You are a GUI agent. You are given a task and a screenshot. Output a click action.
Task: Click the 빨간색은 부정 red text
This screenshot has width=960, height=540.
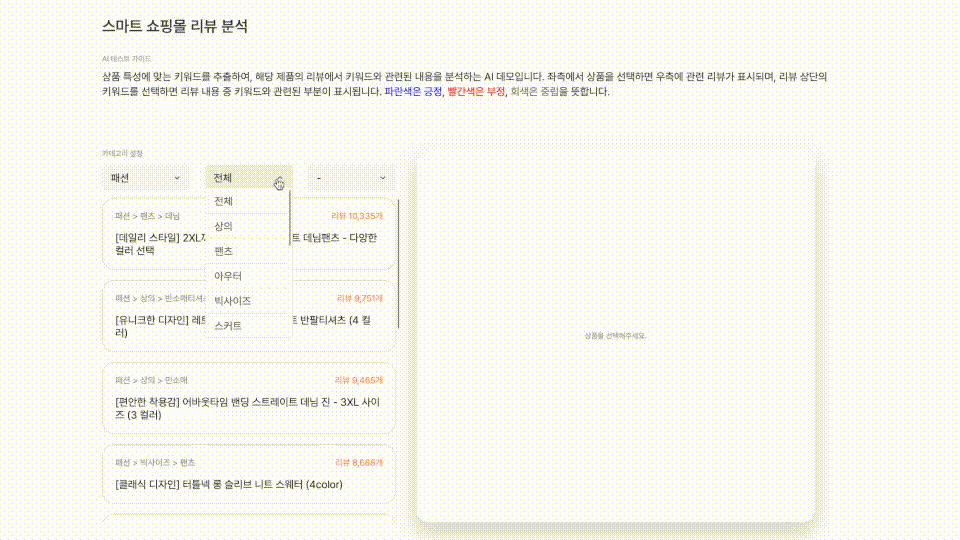(476, 91)
